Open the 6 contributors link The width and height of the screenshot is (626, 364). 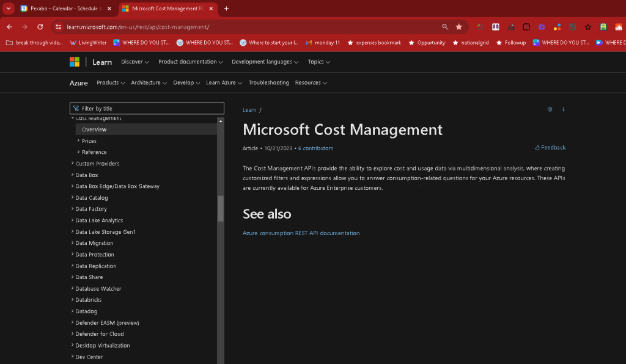click(x=315, y=148)
